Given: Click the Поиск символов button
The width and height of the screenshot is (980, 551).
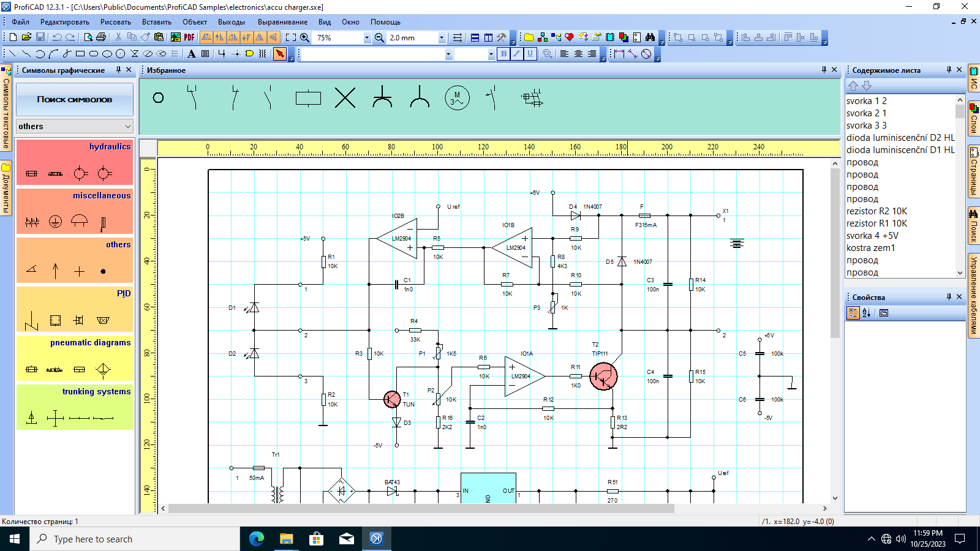Looking at the screenshot, I should (x=75, y=99).
